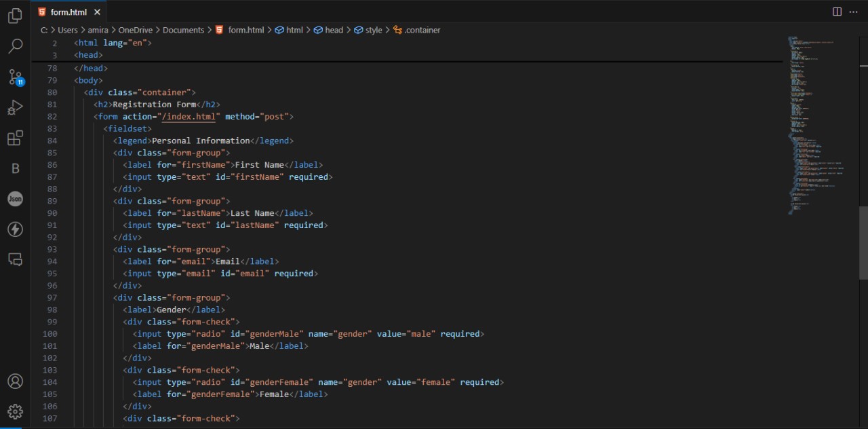This screenshot has height=429, width=868.
Task: Click 'Personal Information' legend text
Action: (201, 141)
